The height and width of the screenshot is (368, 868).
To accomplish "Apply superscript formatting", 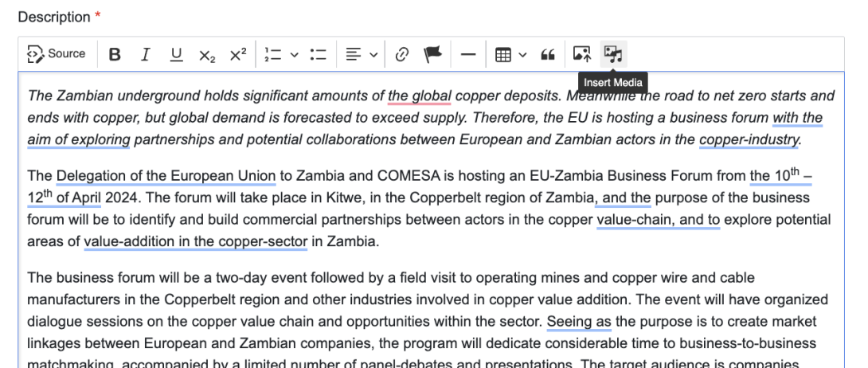I will point(238,54).
